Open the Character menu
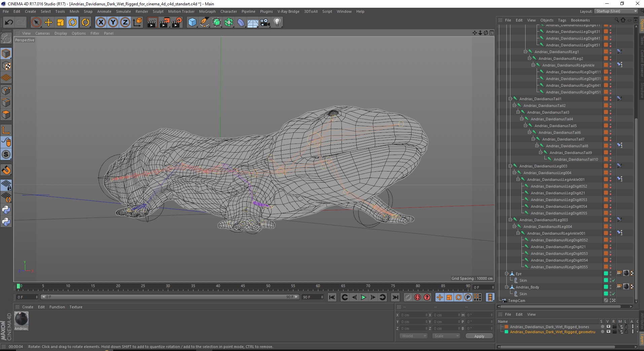The image size is (644, 351). 228,11
